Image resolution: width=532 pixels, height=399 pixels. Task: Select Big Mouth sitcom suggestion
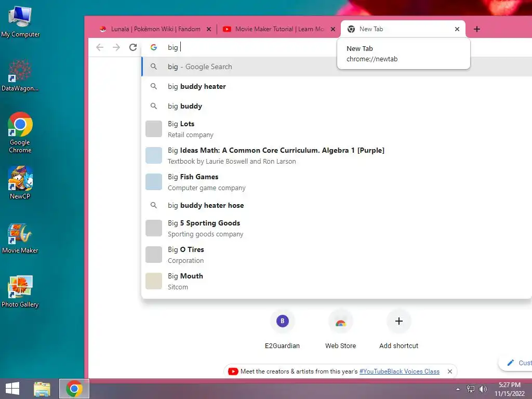337,281
